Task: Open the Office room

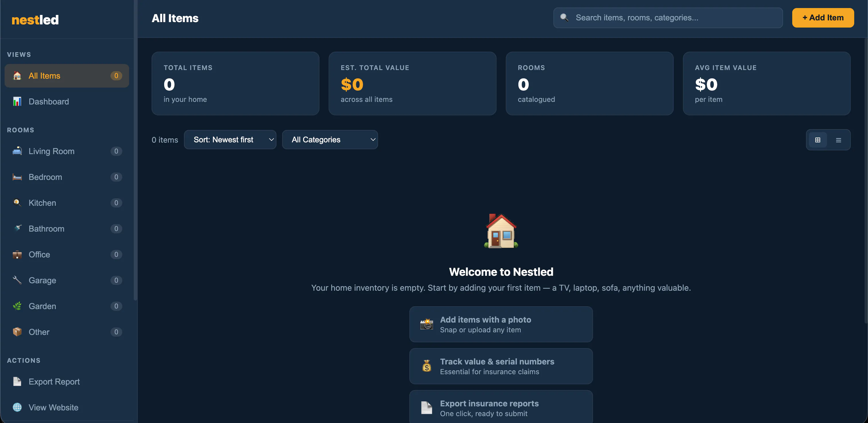Action: tap(67, 255)
